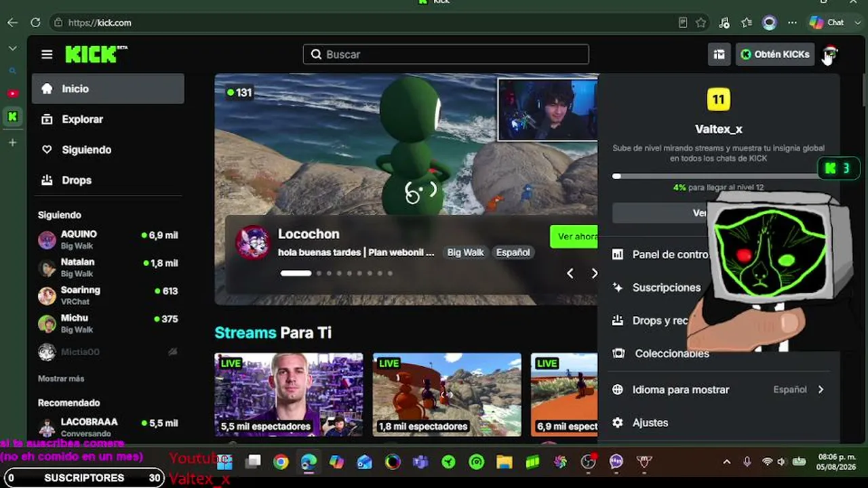Open Microsoft Teams from the taskbar
868x488 pixels.
(420, 462)
